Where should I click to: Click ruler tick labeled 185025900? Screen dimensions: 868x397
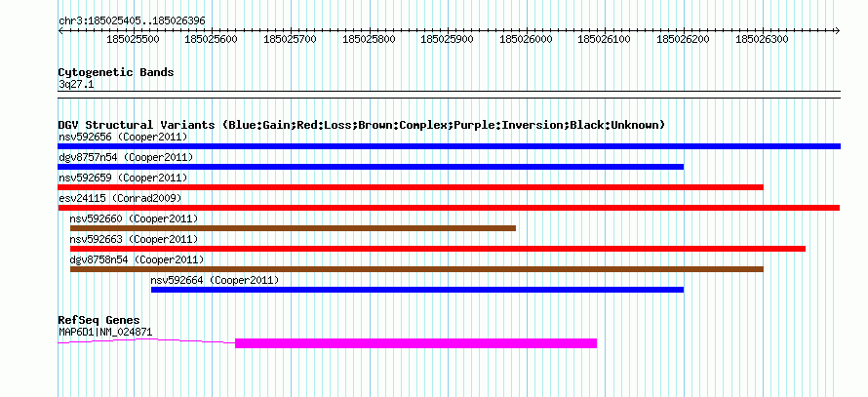pyautogui.click(x=448, y=39)
